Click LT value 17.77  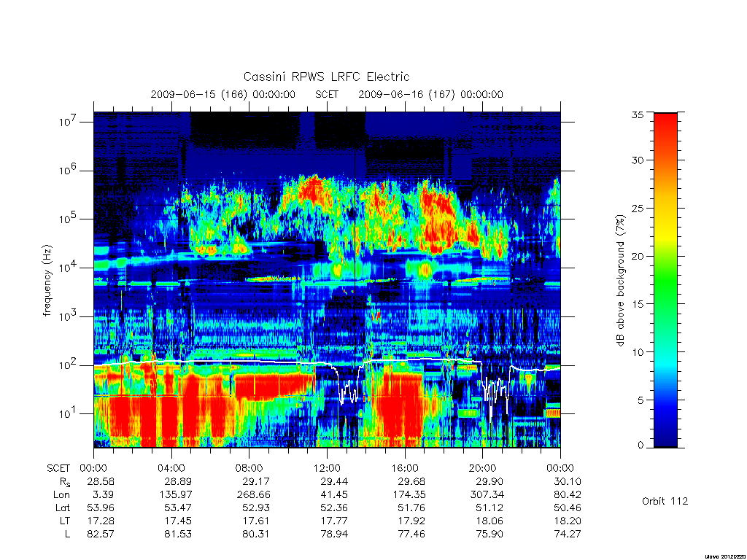(x=334, y=521)
